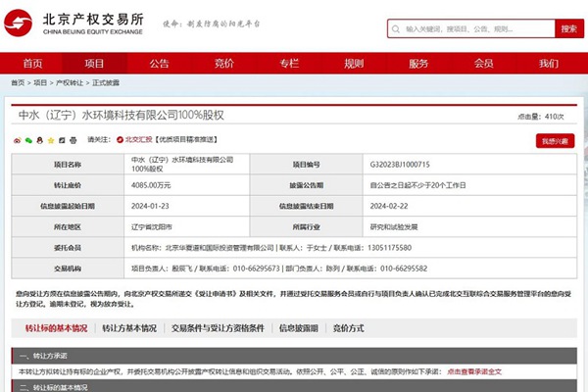
Task: Open the 竞价 navigation menu
Action: coord(224,63)
